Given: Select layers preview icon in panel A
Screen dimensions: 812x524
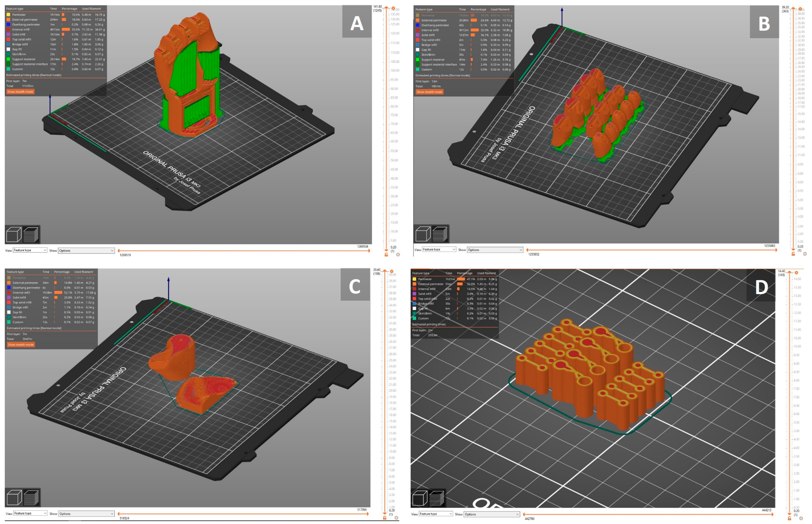Looking at the screenshot, I should click(x=31, y=235).
